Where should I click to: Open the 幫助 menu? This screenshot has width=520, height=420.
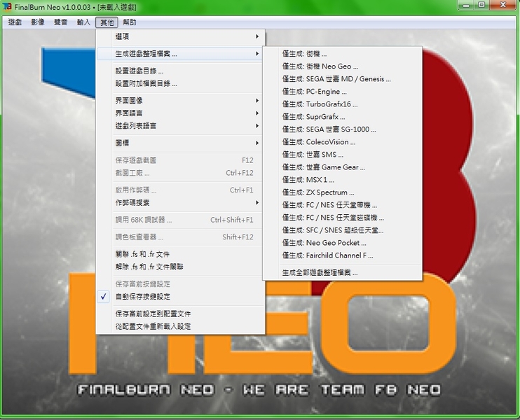(x=130, y=22)
